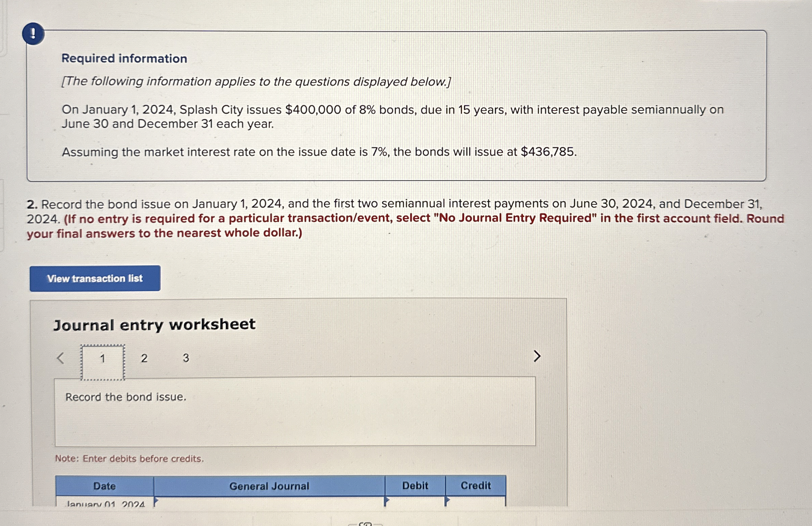Click the General Journal column header
Screen dimensions: 812x526
269,486
